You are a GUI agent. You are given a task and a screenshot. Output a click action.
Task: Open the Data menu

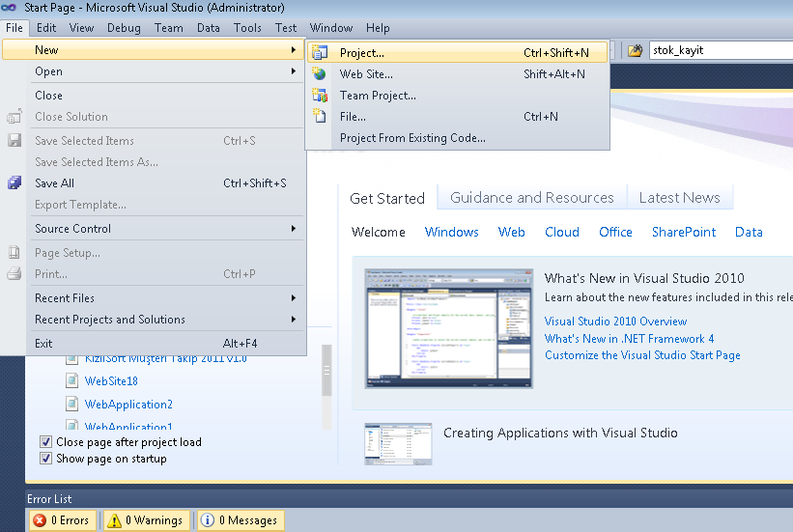click(209, 28)
